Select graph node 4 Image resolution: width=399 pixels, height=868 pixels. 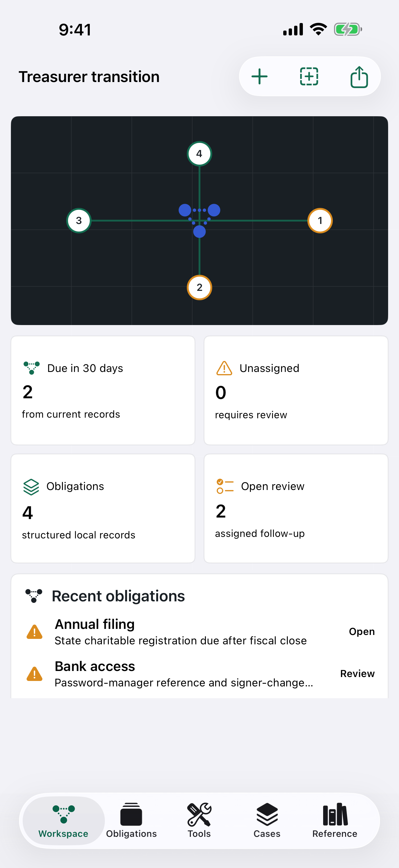[199, 154]
